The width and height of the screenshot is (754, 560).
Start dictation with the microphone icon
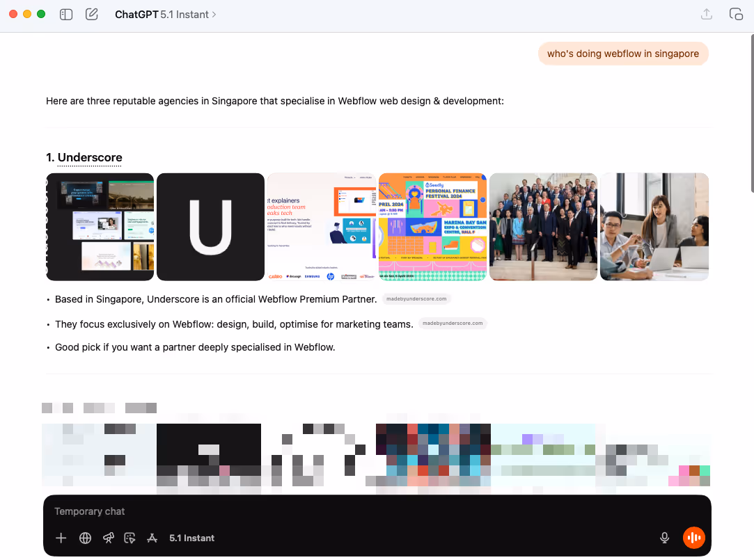pos(664,537)
